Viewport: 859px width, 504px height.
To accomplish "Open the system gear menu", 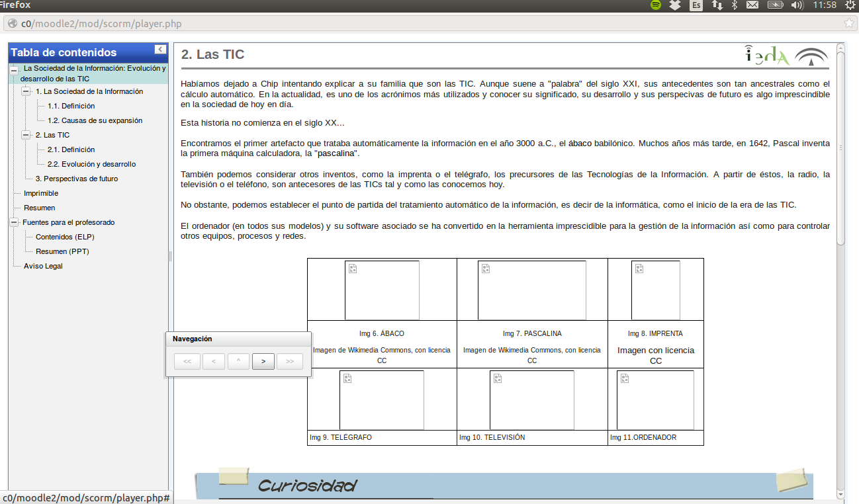I will coord(850,5).
